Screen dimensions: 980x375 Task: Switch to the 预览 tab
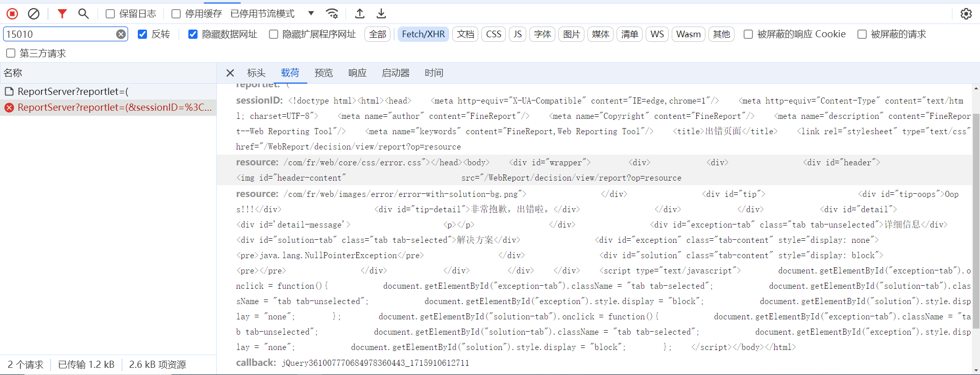coord(324,73)
